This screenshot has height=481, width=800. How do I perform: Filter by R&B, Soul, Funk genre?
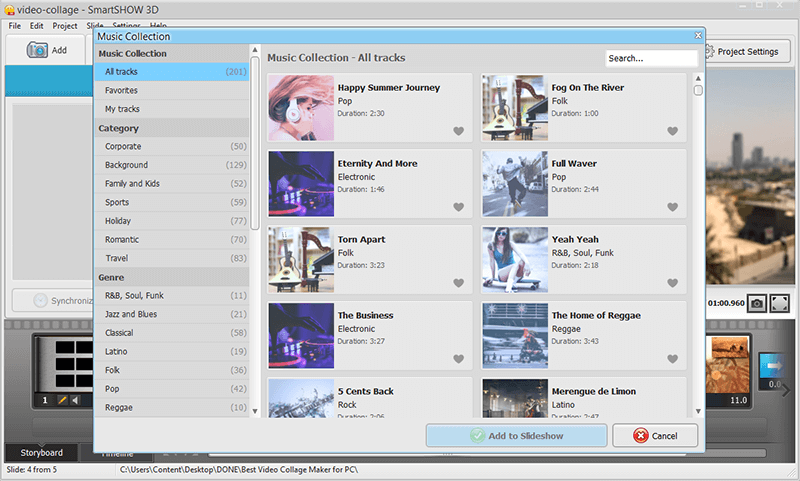click(171, 295)
